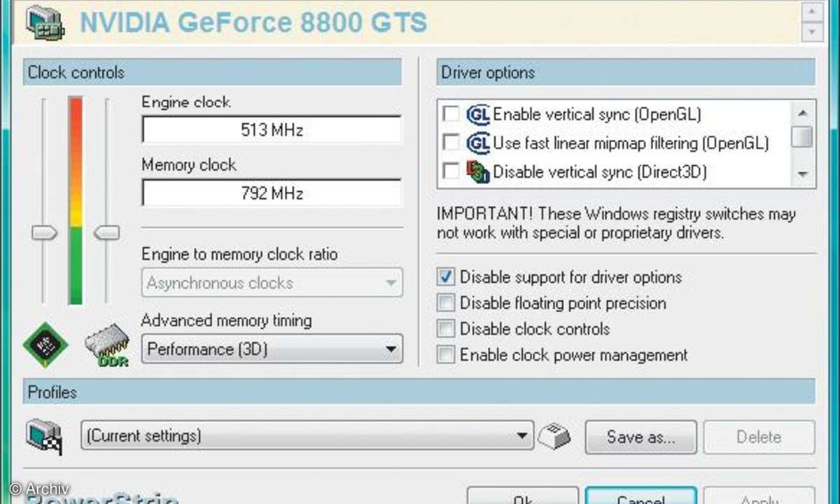
Task: Click the Advanced memory timing label
Action: (x=227, y=321)
